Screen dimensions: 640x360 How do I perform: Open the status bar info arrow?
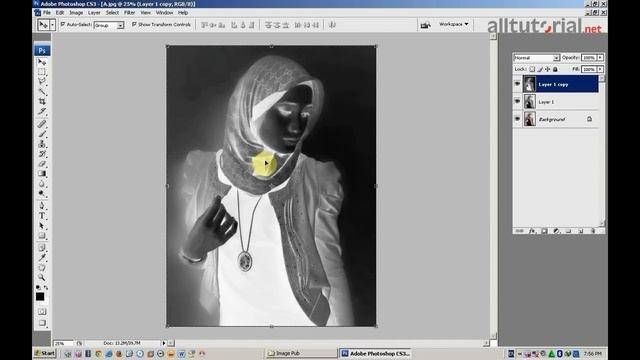coord(164,343)
